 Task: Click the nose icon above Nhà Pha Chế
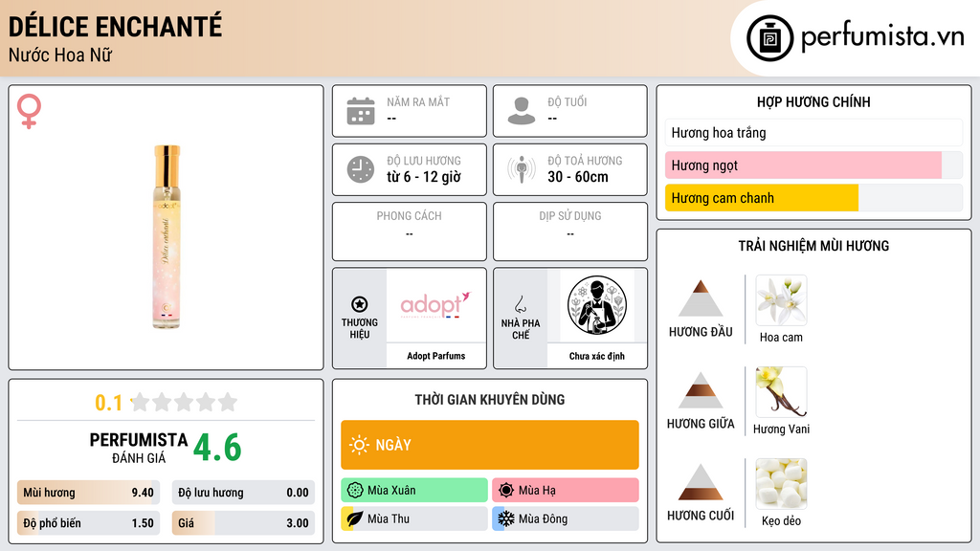[520, 304]
